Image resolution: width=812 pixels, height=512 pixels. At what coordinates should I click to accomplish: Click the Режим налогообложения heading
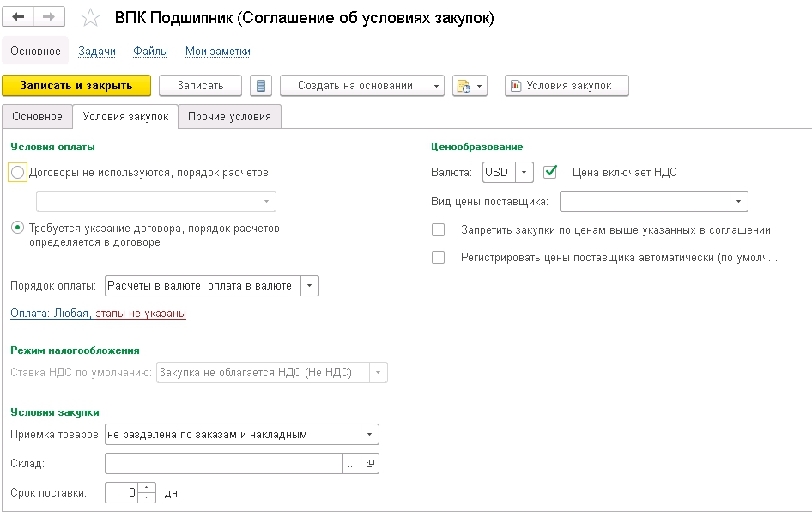click(75, 350)
